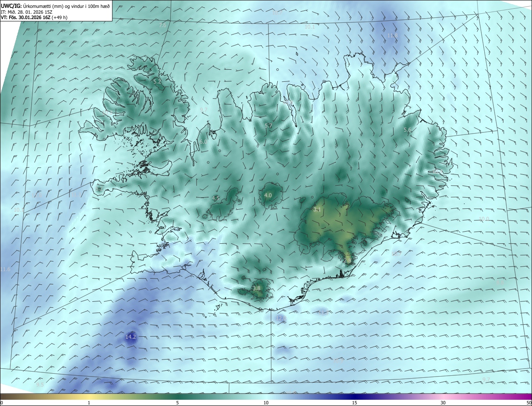
Task: Click the '7.6' map value label
Action: tap(163, 25)
